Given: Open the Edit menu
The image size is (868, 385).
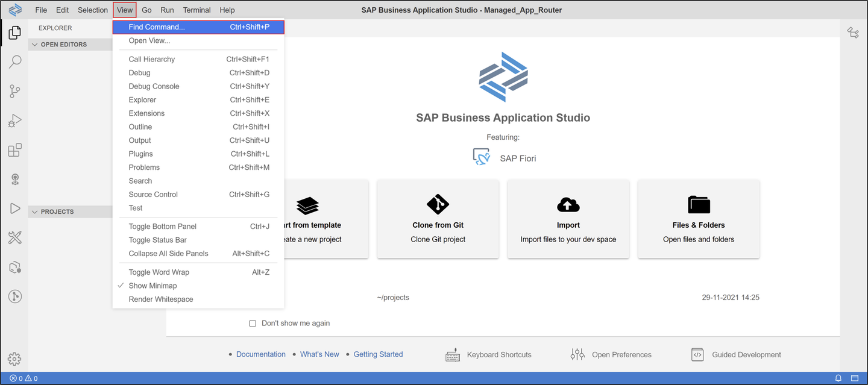Looking at the screenshot, I should tap(62, 10).
